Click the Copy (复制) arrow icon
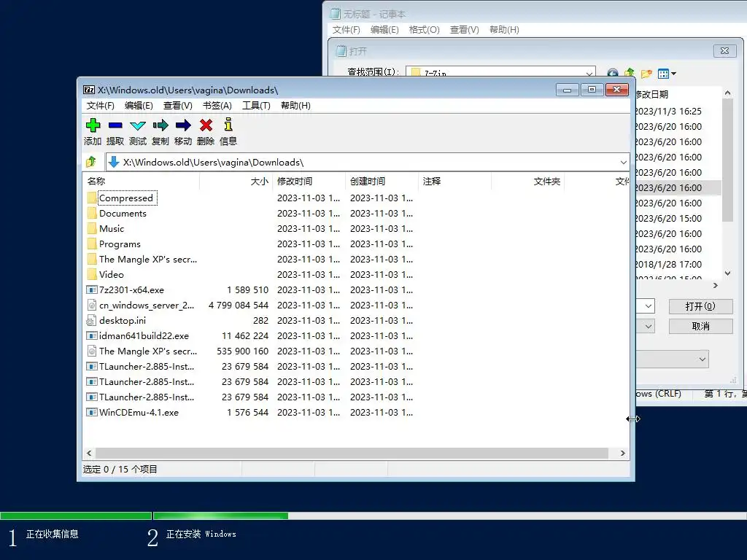 click(160, 125)
